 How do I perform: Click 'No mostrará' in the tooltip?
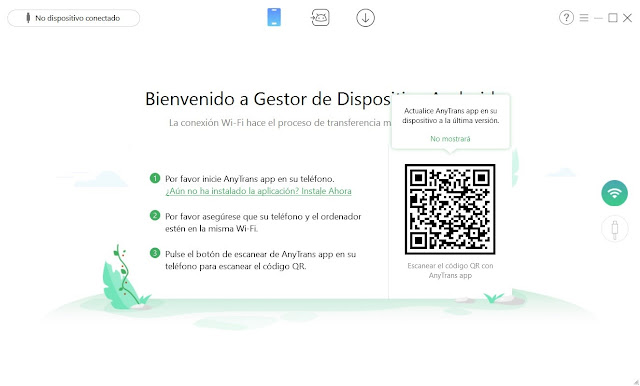click(450, 139)
